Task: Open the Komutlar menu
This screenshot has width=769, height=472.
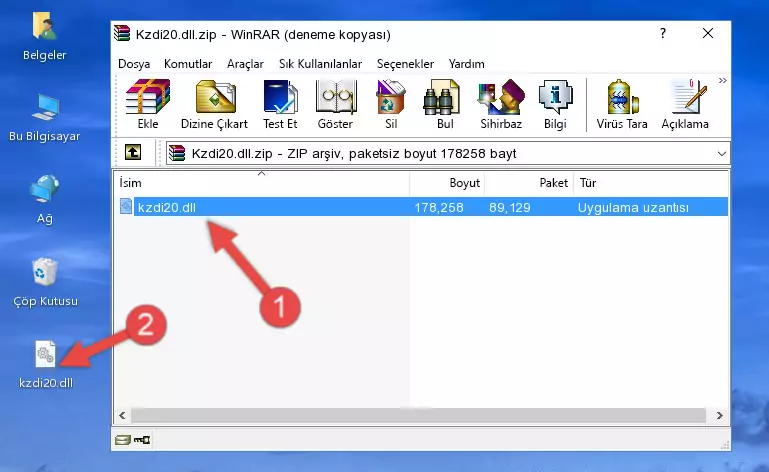Action: pyautogui.click(x=188, y=64)
